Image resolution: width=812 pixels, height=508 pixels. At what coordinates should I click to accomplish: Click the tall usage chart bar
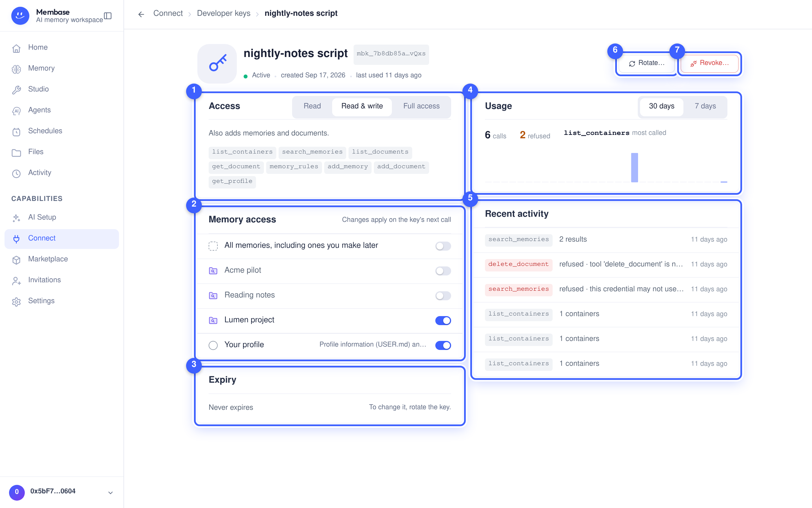[x=634, y=167]
